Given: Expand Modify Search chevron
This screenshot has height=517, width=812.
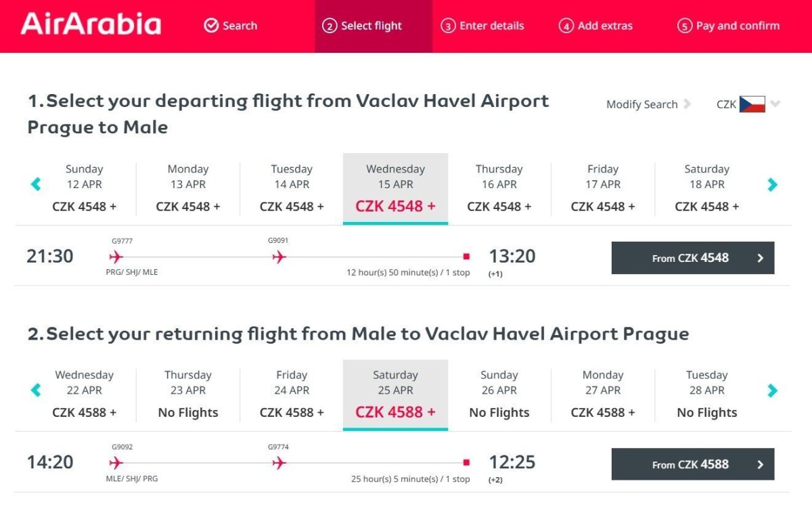Looking at the screenshot, I should (x=687, y=104).
